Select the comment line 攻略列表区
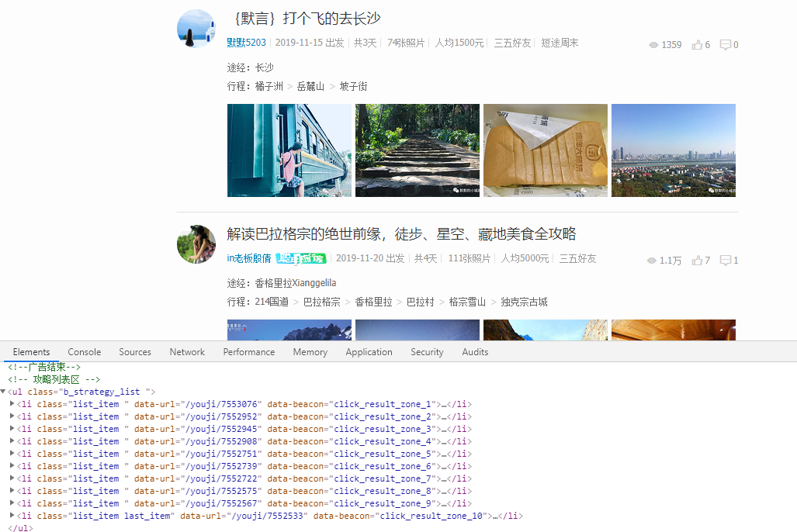The image size is (797, 532). [54, 379]
